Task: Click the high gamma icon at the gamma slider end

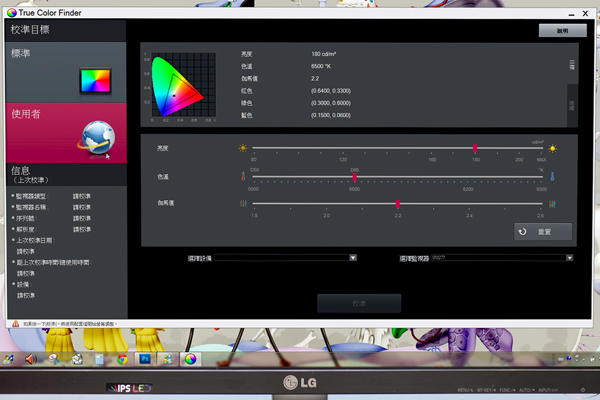Action: tap(552, 204)
